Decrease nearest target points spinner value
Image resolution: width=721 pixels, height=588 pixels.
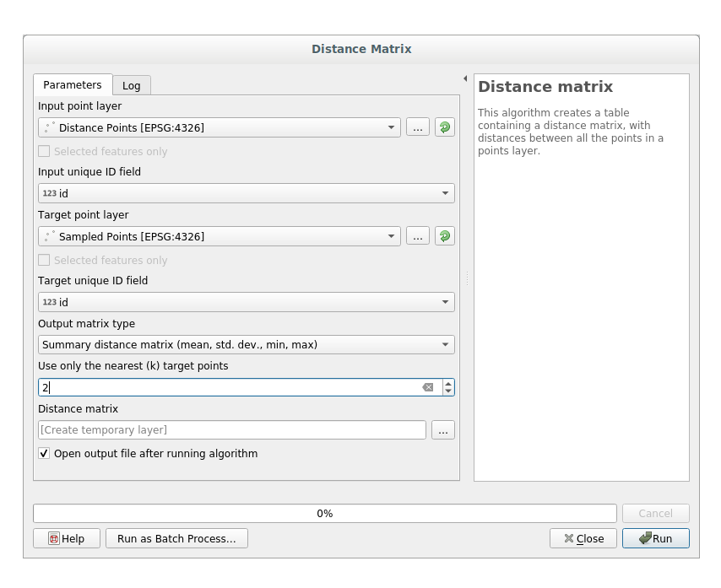tap(447, 391)
